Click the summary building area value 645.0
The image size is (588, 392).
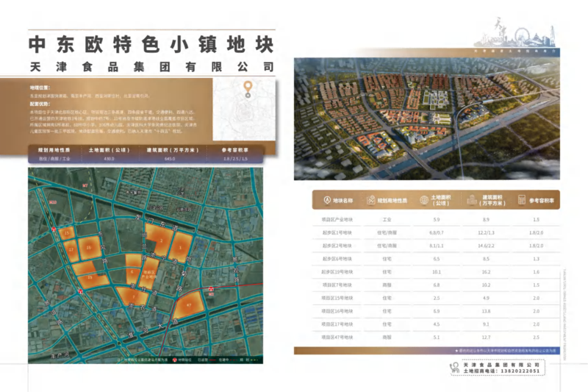coord(170,159)
